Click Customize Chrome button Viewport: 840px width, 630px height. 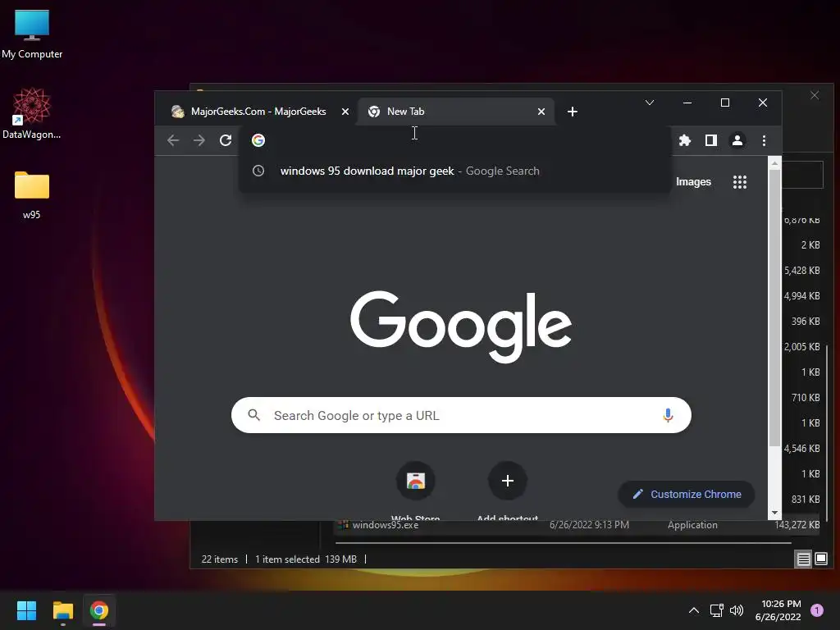point(687,494)
